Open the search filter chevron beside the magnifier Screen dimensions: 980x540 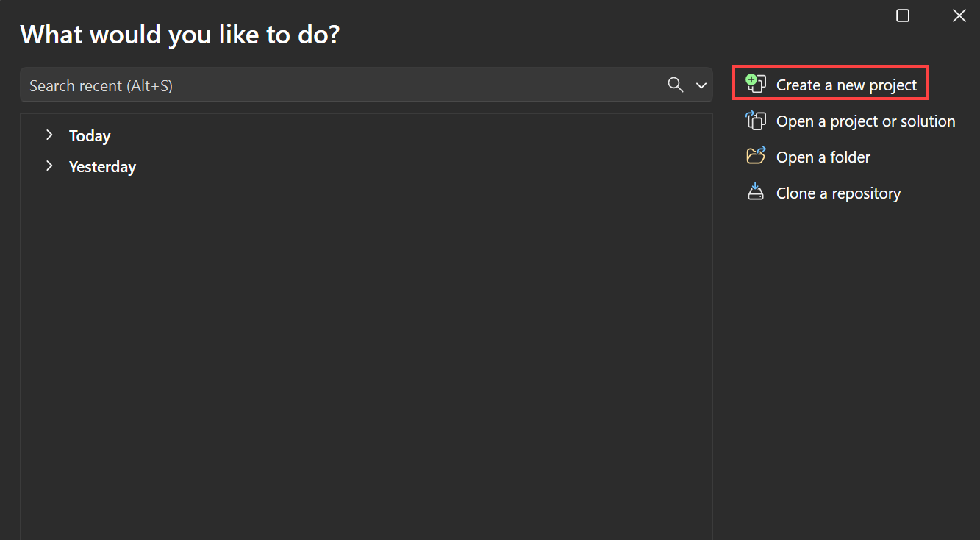coord(700,85)
